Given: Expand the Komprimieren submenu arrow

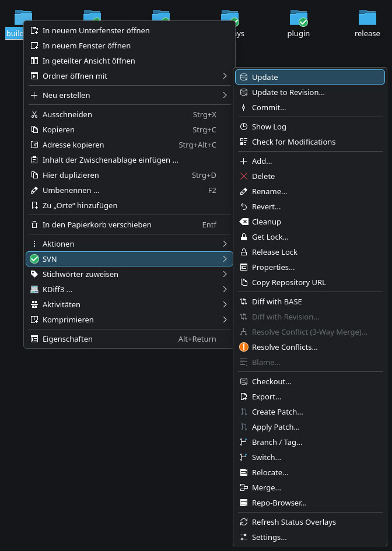Looking at the screenshot, I should point(225,320).
